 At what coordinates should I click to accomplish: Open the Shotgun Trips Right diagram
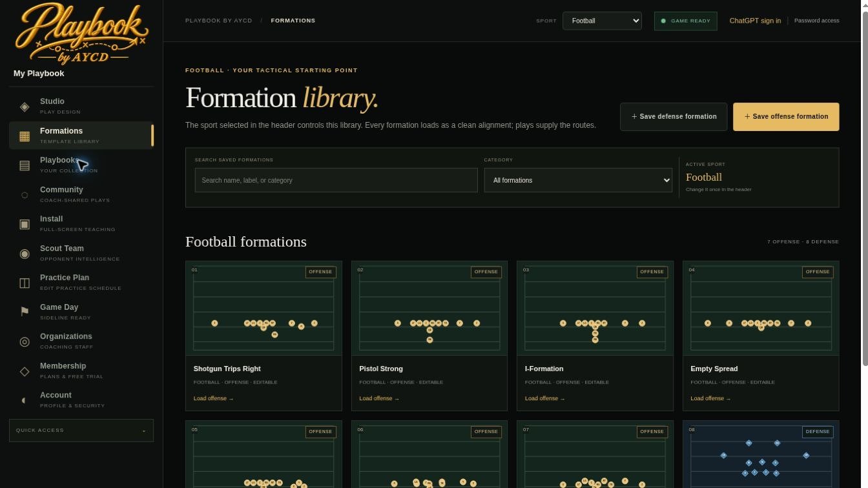(263, 309)
